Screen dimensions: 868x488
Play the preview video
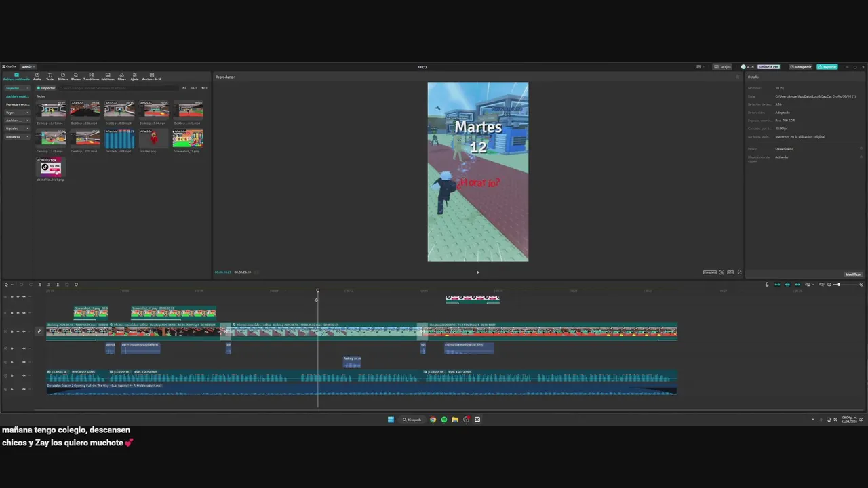coord(477,272)
